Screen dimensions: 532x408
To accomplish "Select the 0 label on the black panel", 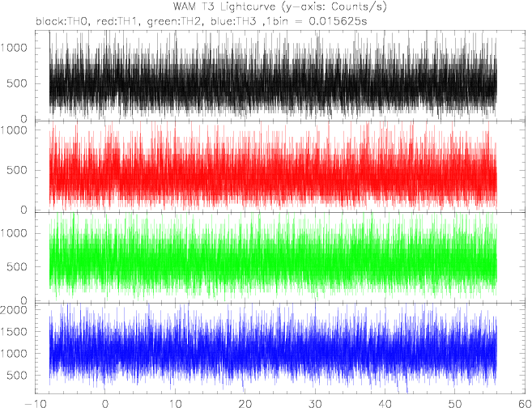I will [x=23, y=119].
